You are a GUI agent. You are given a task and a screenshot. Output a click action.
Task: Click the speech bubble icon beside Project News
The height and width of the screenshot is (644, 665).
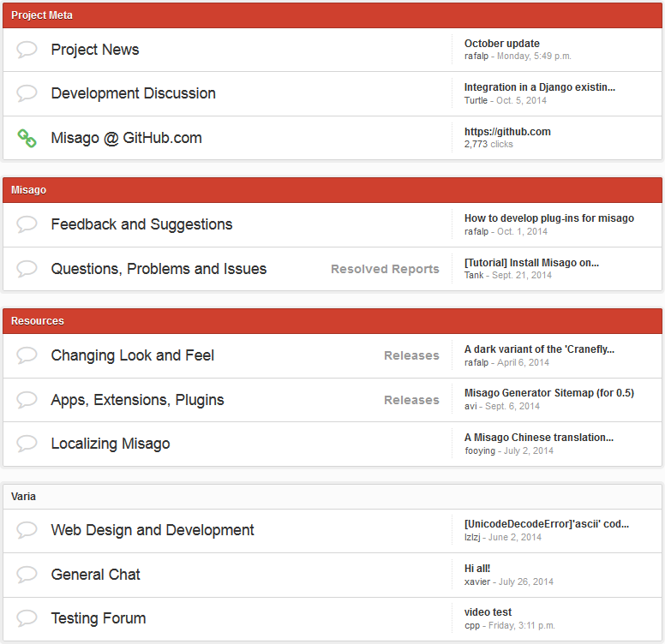click(x=27, y=50)
